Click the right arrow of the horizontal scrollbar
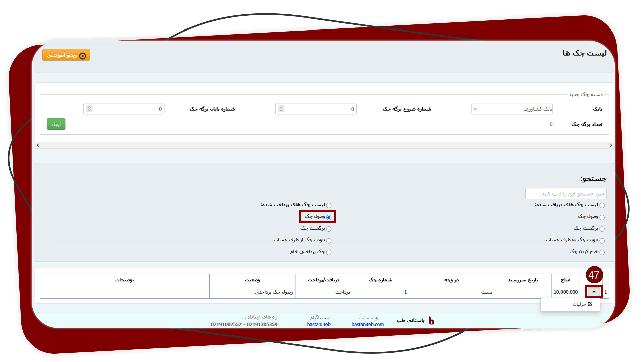Viewport: 644px width, 362px height. [611, 145]
